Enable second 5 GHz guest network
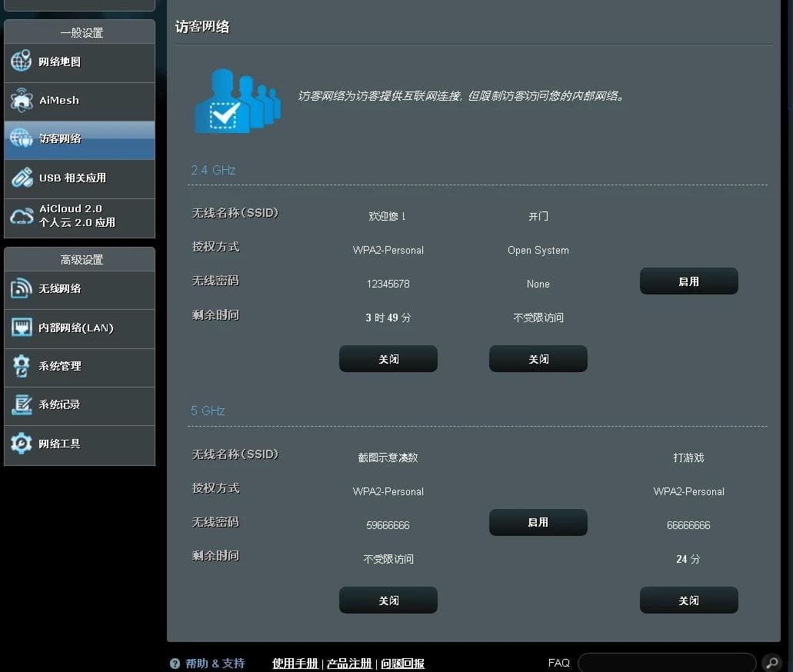The image size is (793, 672). click(x=538, y=522)
